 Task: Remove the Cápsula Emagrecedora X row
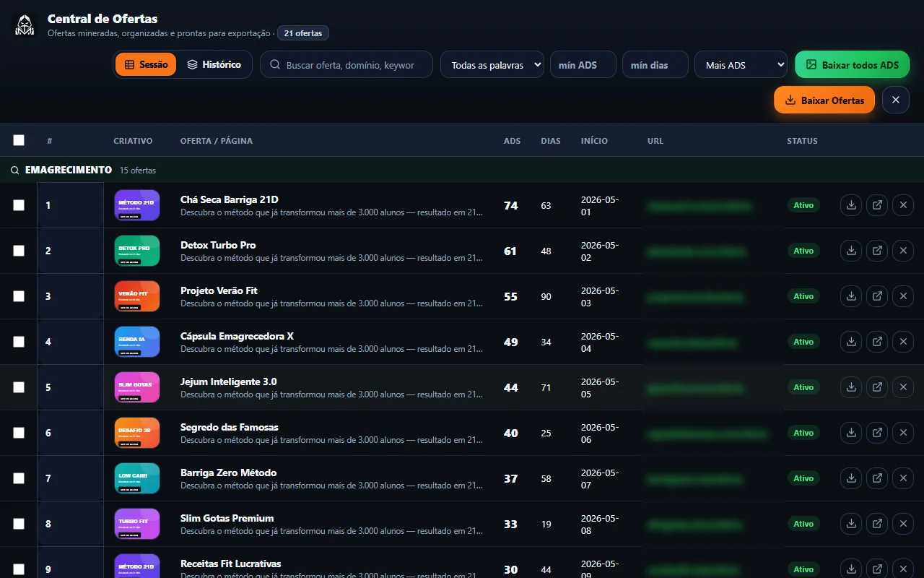(x=903, y=342)
